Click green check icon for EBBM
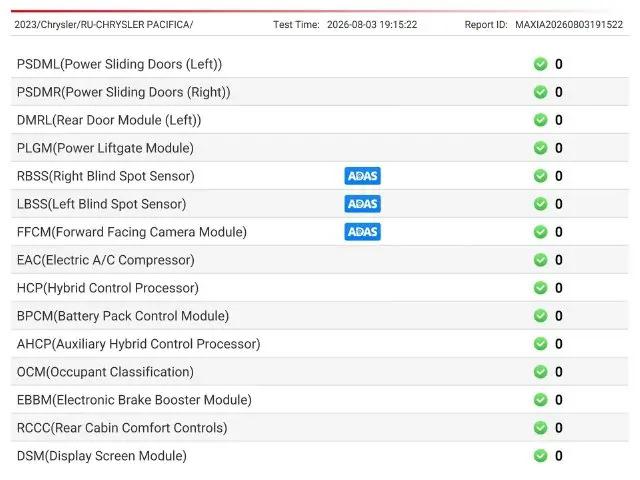 pos(540,400)
